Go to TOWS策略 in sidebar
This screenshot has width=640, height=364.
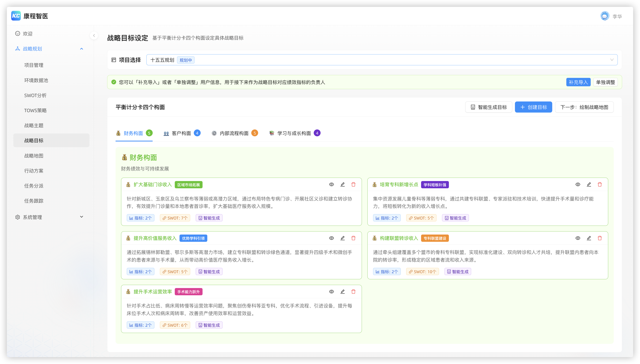click(x=51, y=110)
